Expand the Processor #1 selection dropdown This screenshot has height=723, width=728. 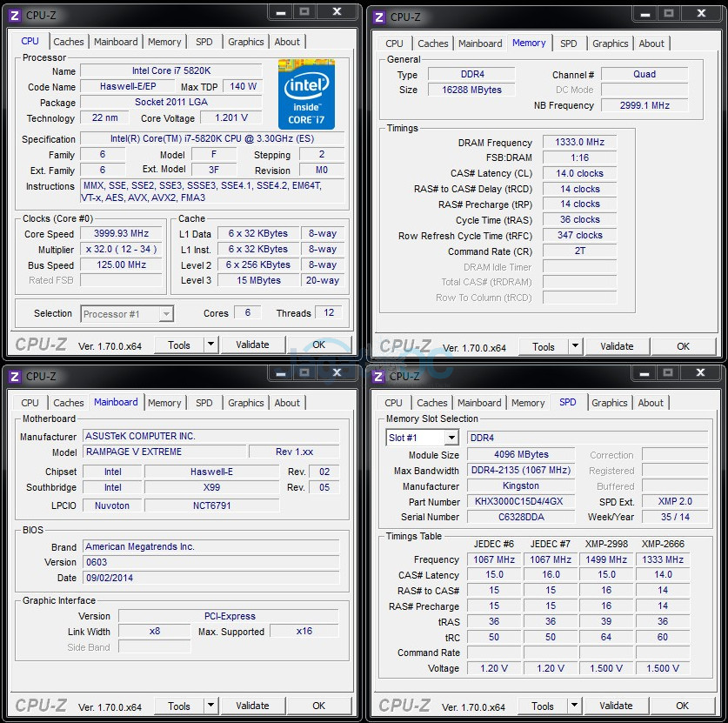pyautogui.click(x=166, y=314)
